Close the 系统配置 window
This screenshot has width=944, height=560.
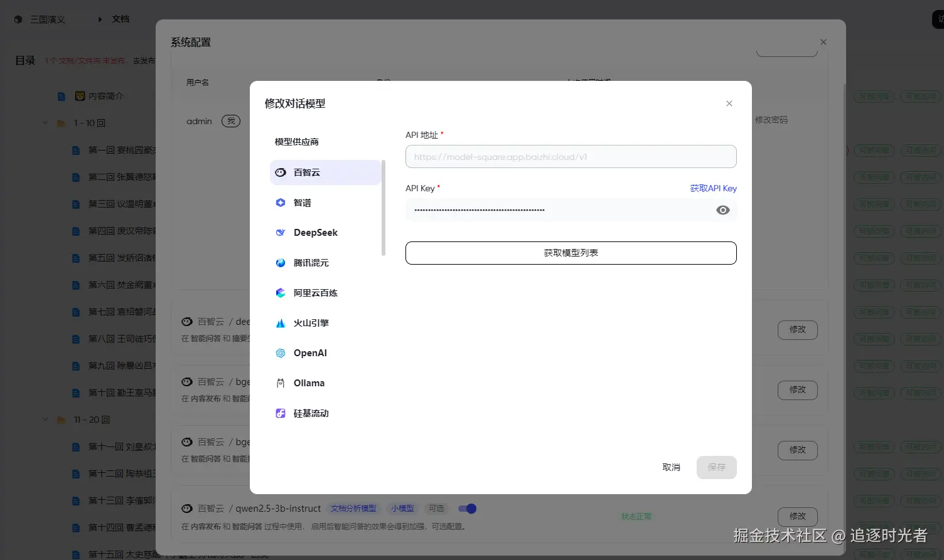click(x=823, y=42)
